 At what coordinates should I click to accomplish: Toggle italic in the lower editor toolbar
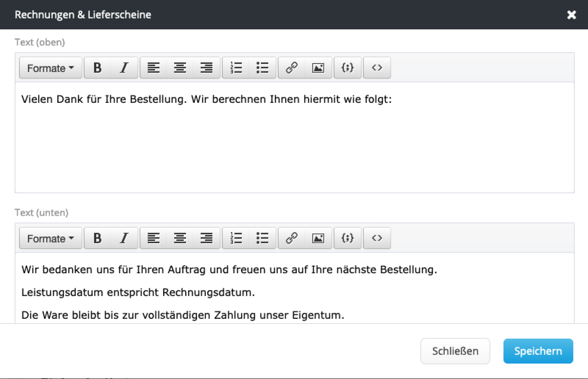click(x=124, y=238)
